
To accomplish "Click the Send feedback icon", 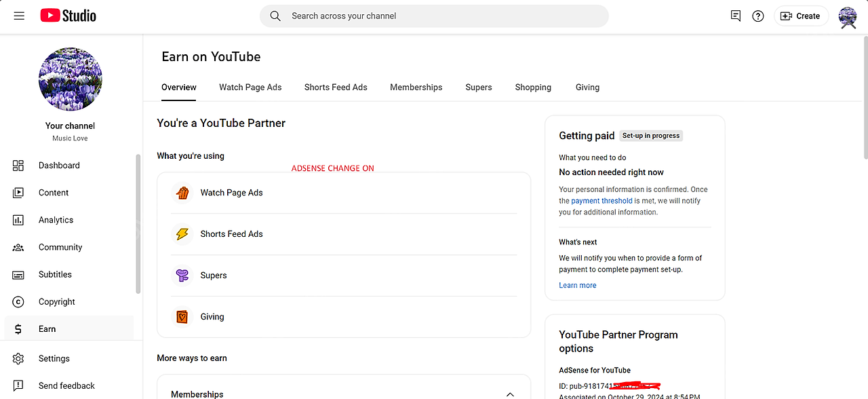I will (18, 385).
